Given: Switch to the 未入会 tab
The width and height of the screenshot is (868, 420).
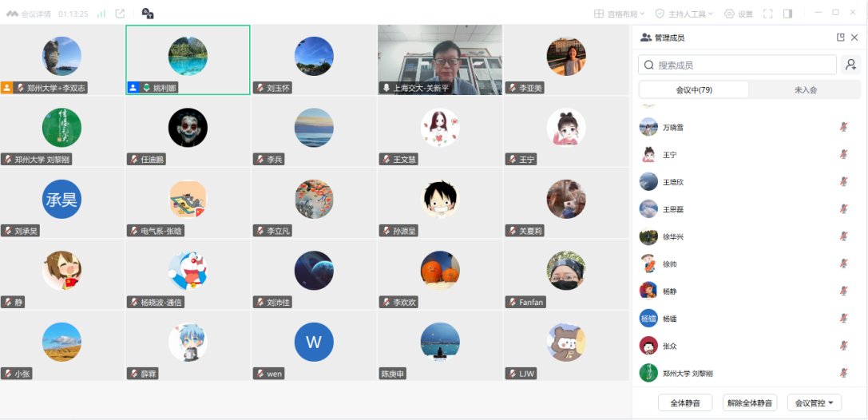Looking at the screenshot, I should point(805,90).
